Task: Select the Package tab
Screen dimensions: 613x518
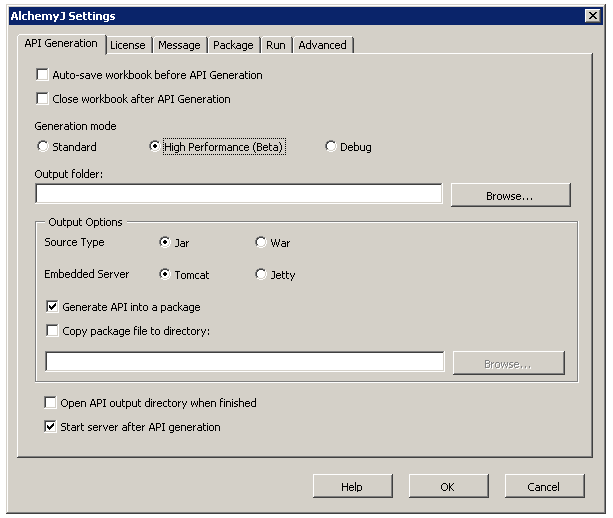Action: (x=233, y=45)
